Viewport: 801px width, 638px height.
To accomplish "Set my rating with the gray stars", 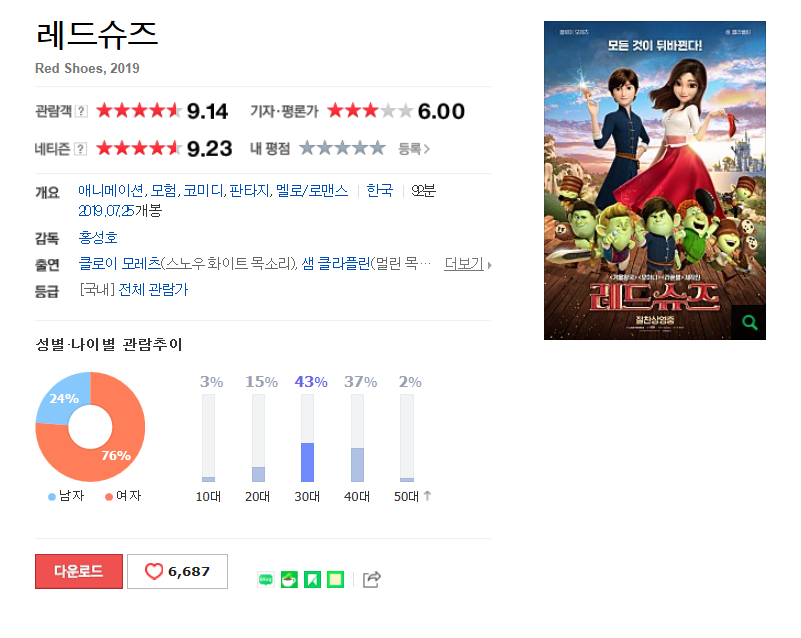I will point(342,148).
